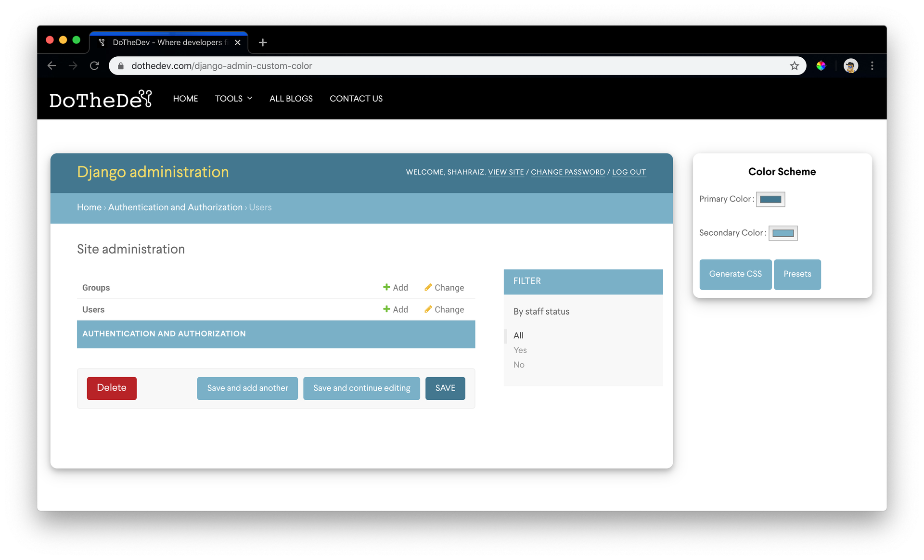Click the address bar URL field
Viewport: 924px width, 560px height.
pyautogui.click(x=457, y=66)
